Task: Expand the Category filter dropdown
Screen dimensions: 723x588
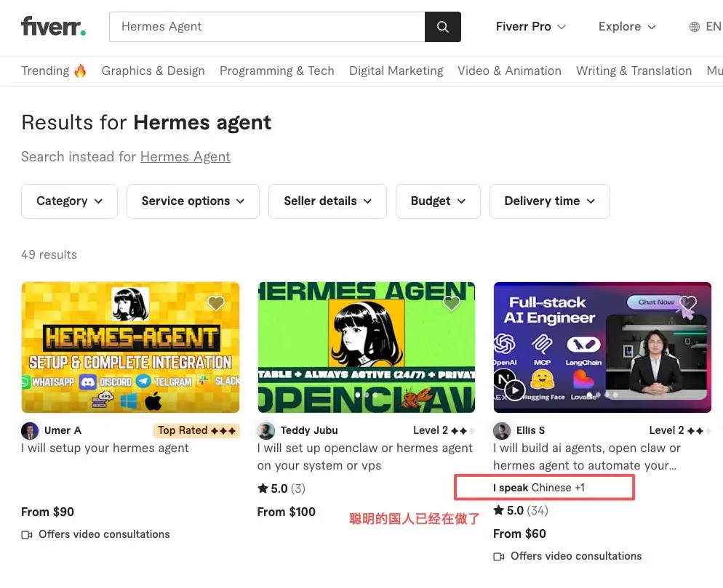Action: tap(70, 201)
